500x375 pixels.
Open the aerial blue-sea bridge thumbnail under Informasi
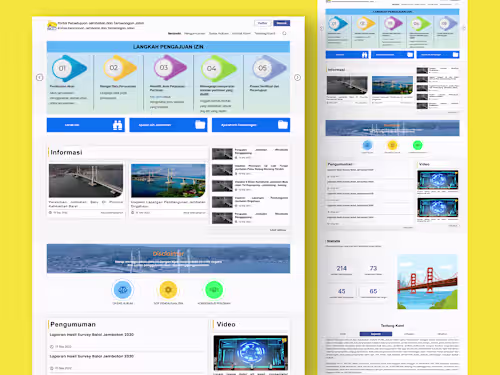pos(168,181)
